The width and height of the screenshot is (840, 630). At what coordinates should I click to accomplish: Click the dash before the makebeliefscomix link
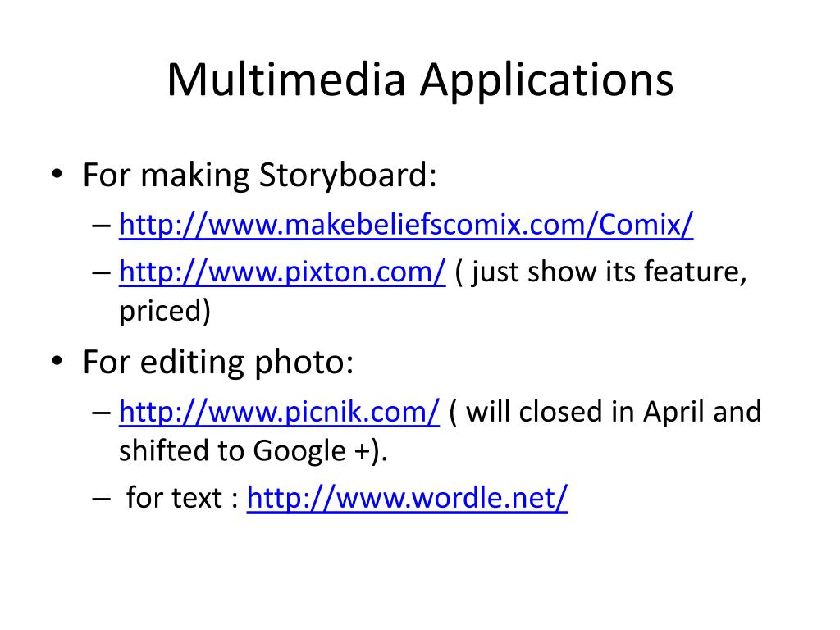[101, 226]
